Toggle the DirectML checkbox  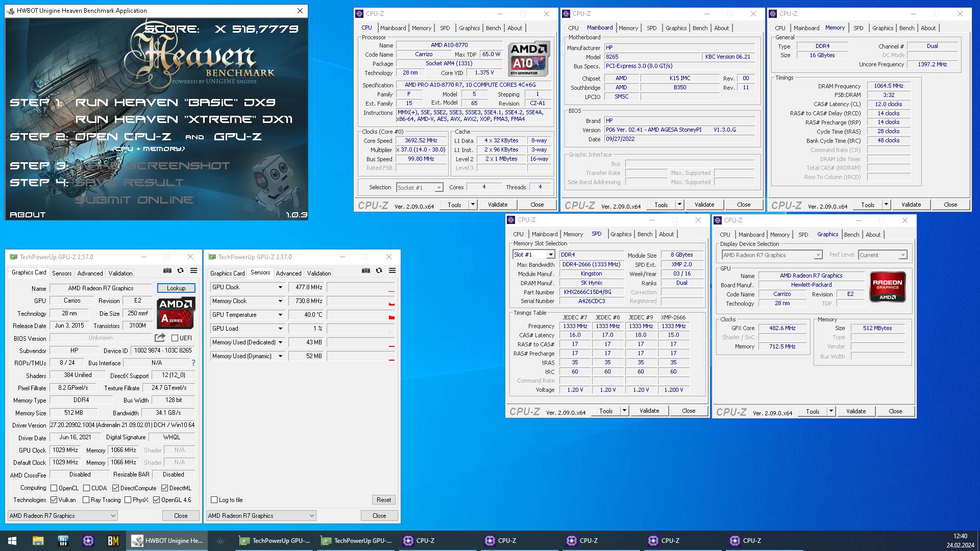tap(164, 488)
